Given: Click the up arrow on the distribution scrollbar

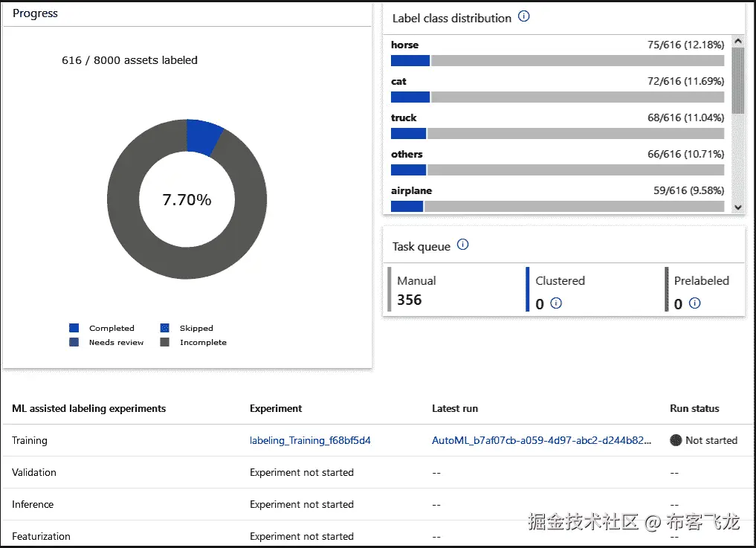Looking at the screenshot, I should click(x=737, y=41).
